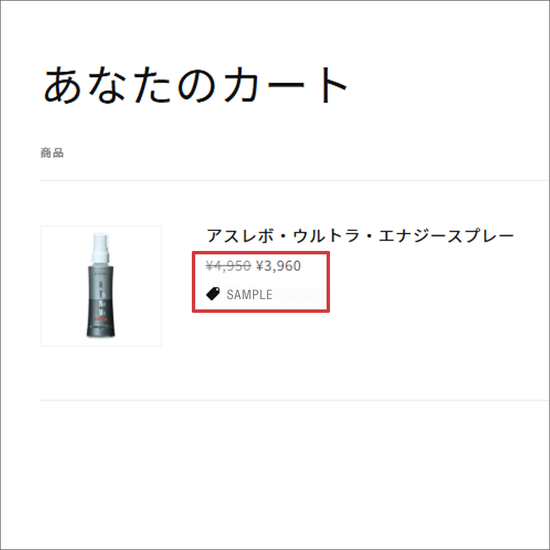Click the white spray nozzle in thumbnail

101,247
